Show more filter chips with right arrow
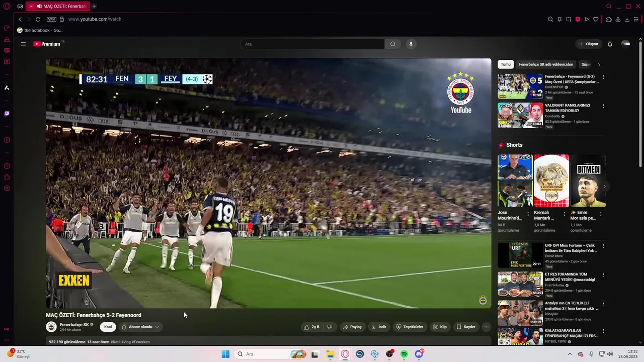The height and width of the screenshot is (362, 644). (599, 64)
